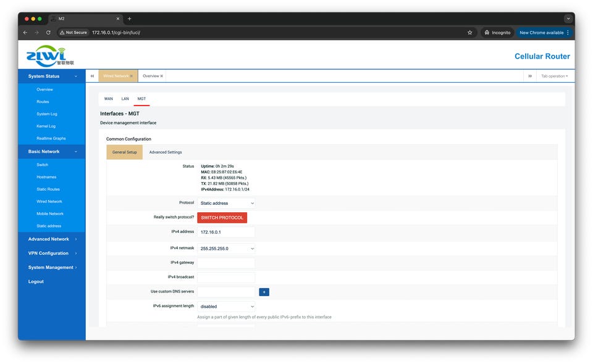Open the IPv6 assignment length dropdown
The height and width of the screenshot is (364, 593).
click(226, 306)
